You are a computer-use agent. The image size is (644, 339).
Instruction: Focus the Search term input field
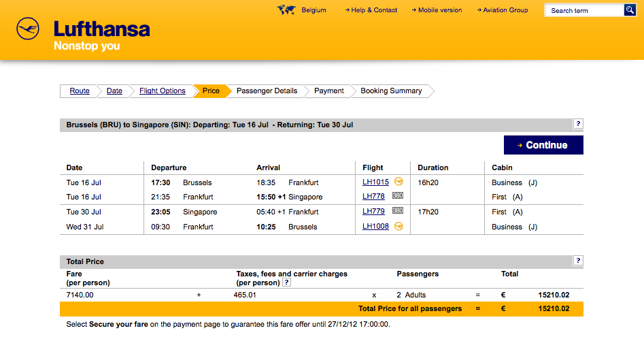pyautogui.click(x=584, y=10)
